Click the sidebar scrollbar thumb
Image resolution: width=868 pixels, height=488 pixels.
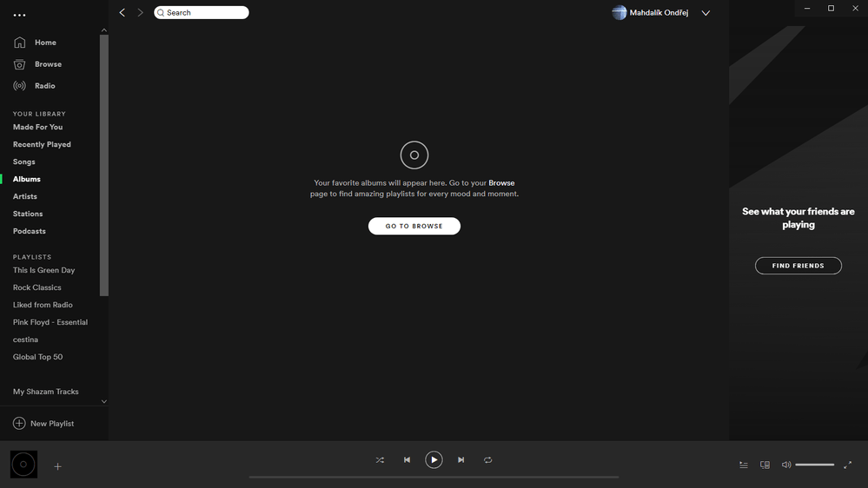point(104,165)
